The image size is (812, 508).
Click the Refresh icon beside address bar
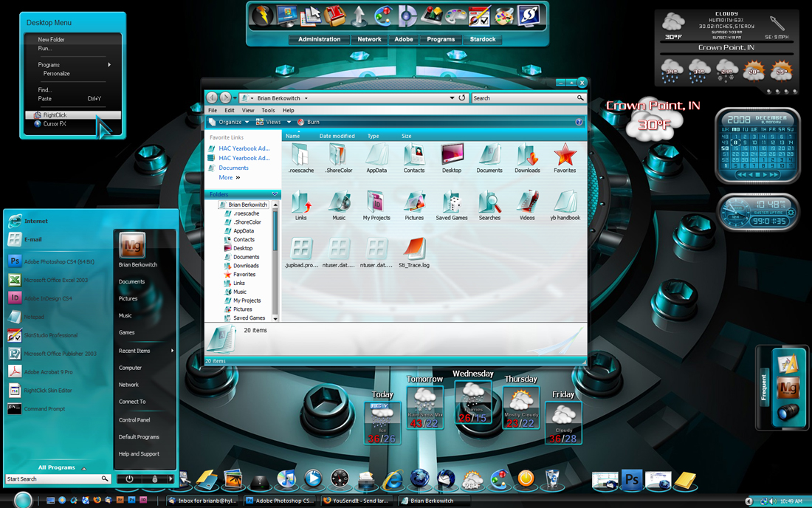(x=462, y=98)
